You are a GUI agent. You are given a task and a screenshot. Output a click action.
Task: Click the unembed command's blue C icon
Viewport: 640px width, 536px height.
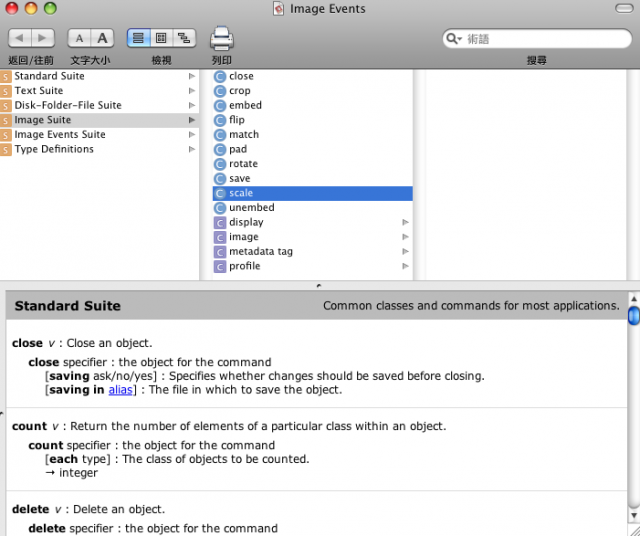(220, 208)
